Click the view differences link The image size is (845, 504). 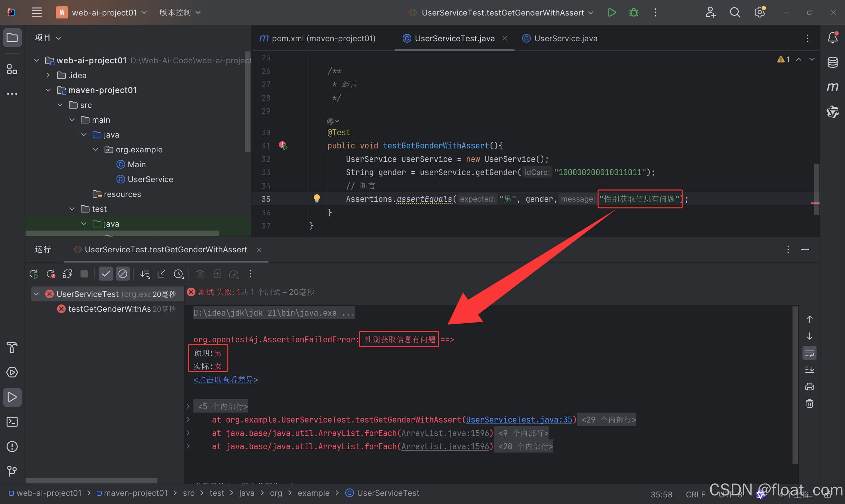coord(225,380)
